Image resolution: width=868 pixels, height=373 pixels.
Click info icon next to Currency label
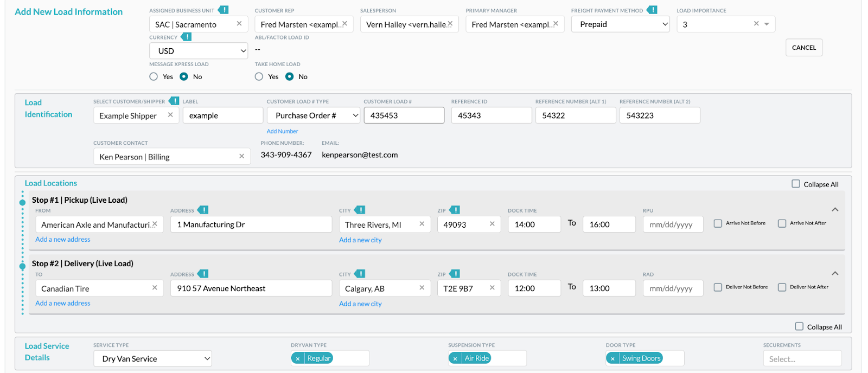[187, 37]
